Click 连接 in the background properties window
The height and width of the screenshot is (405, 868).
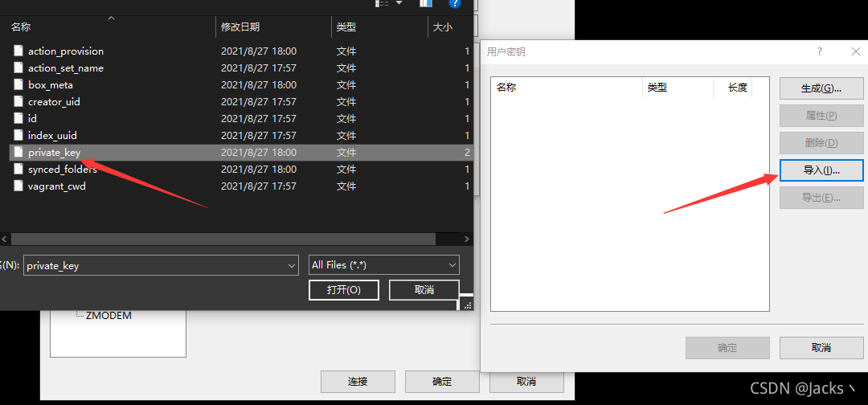[x=358, y=382]
